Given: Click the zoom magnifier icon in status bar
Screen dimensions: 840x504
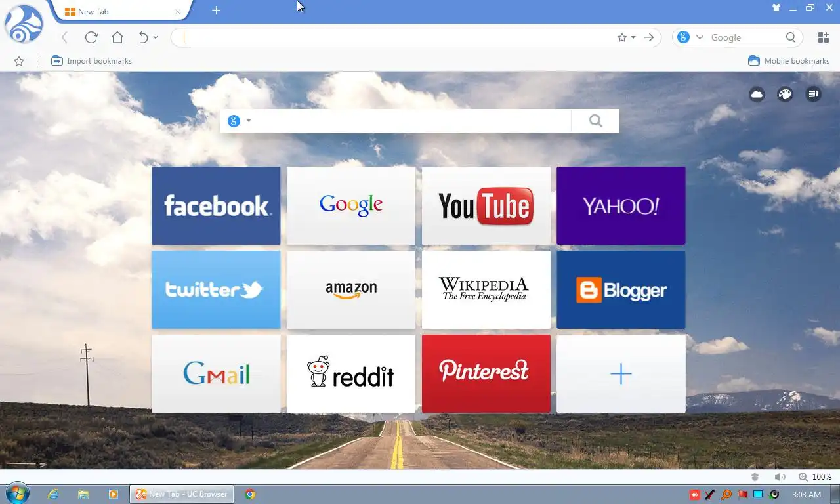Looking at the screenshot, I should 803,477.
